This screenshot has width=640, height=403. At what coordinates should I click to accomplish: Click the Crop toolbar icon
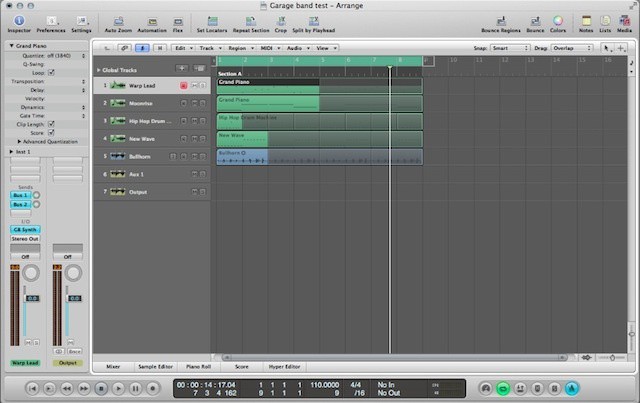click(x=281, y=21)
